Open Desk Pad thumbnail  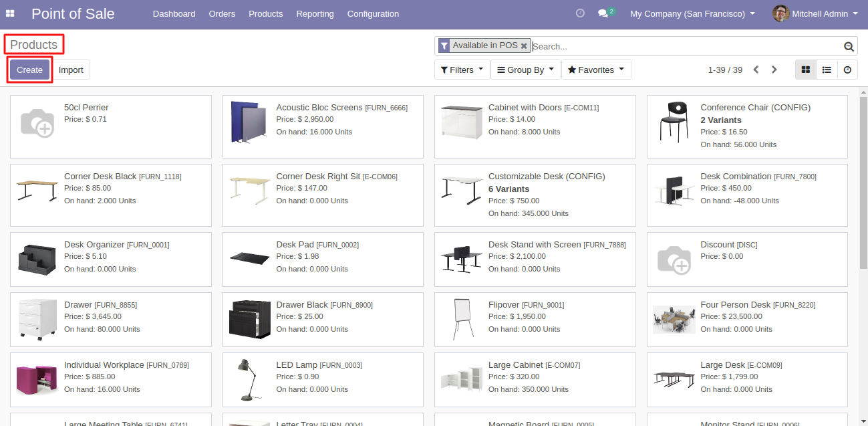click(249, 258)
